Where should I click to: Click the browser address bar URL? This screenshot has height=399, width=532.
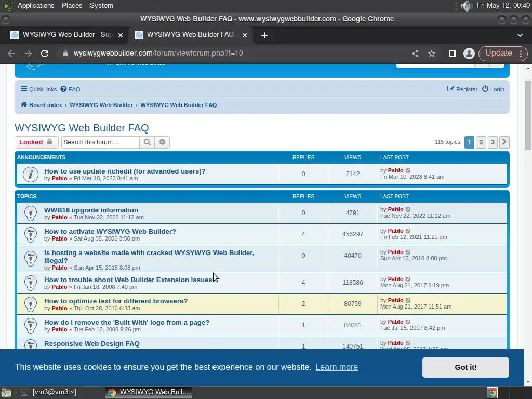click(158, 54)
